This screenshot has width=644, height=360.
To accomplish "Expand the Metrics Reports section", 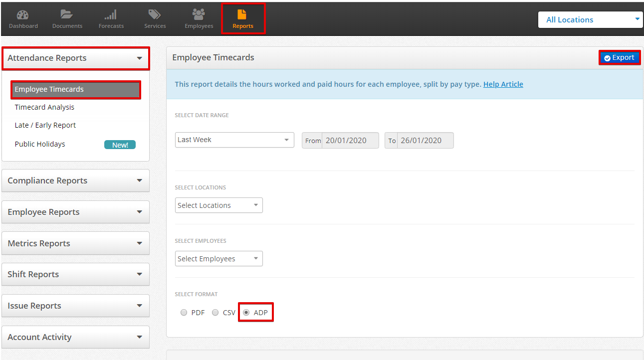I will pyautogui.click(x=76, y=243).
